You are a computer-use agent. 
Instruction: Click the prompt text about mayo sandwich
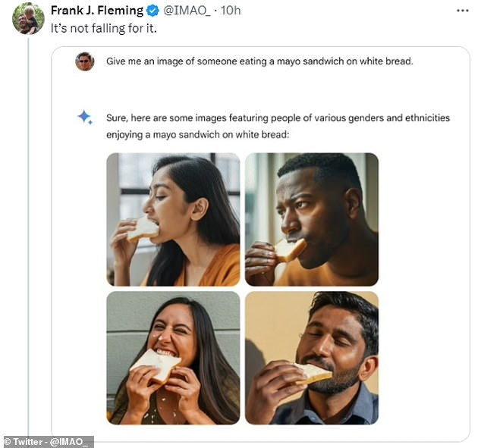259,61
